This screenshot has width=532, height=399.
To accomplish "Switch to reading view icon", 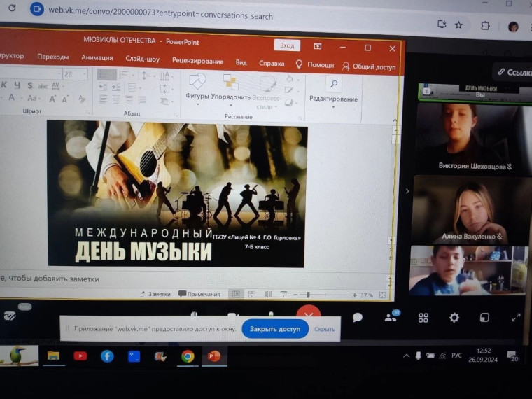I will click(x=267, y=295).
